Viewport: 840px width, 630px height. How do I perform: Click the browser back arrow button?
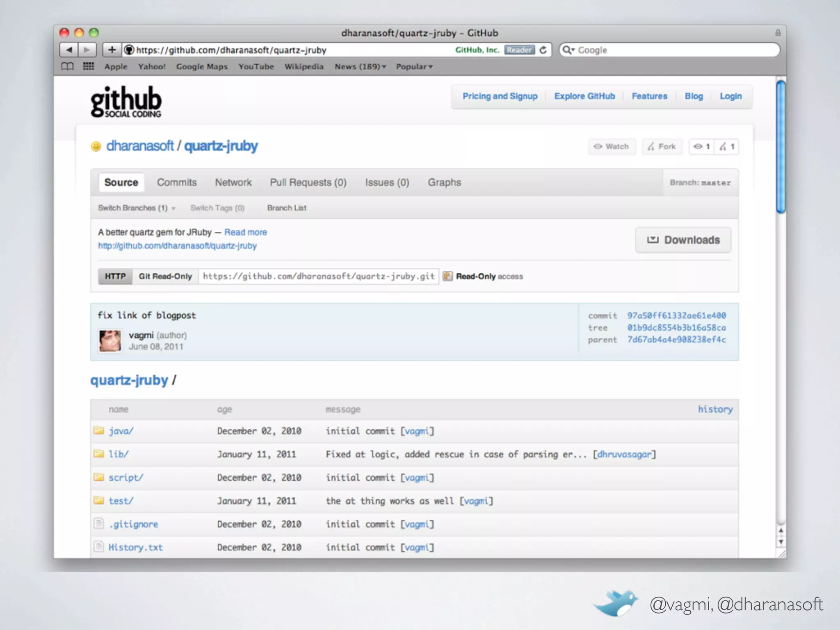tap(69, 50)
